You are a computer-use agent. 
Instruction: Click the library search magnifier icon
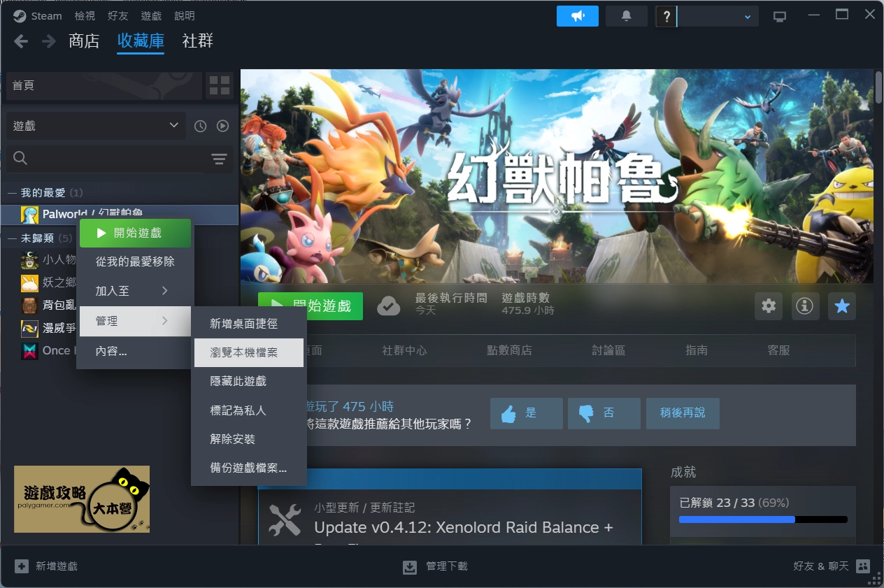[20, 159]
